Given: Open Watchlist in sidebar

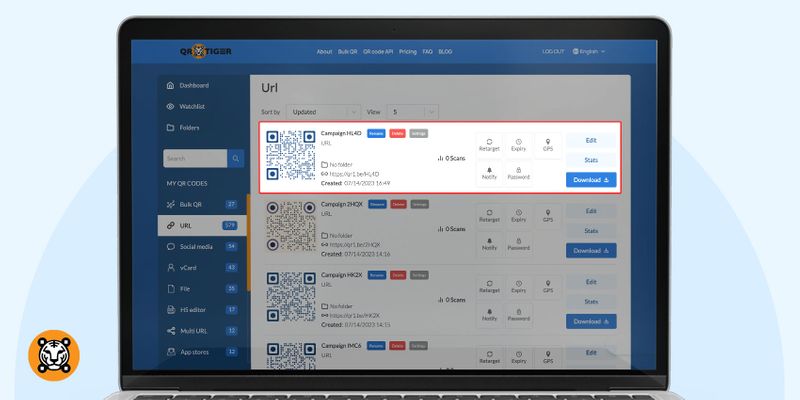Looking at the screenshot, I should coord(186,107).
